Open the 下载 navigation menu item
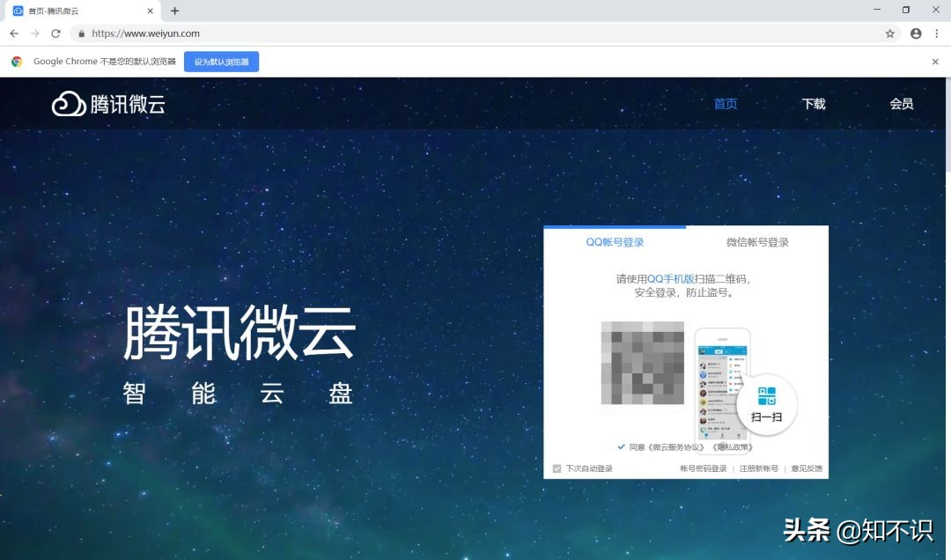The width and height of the screenshot is (951, 560). click(x=813, y=103)
